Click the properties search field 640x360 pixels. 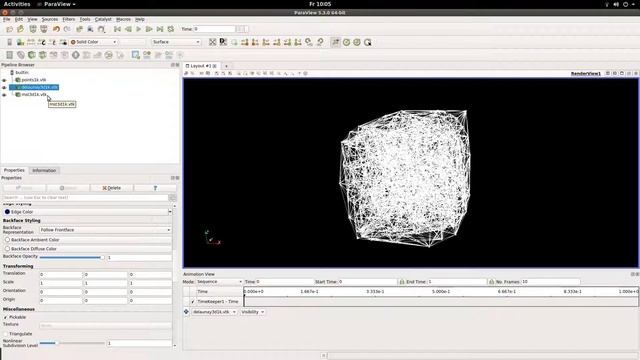[x=85, y=198]
